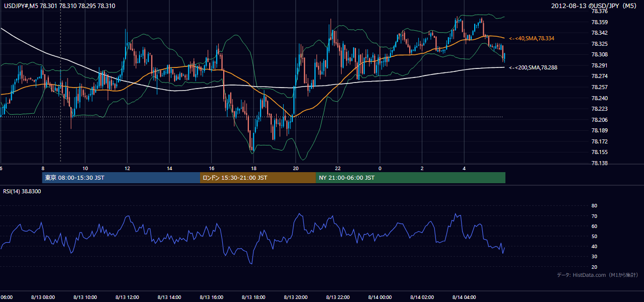Click price axis value 78.223
This screenshot has width=644, height=302.
[600, 109]
